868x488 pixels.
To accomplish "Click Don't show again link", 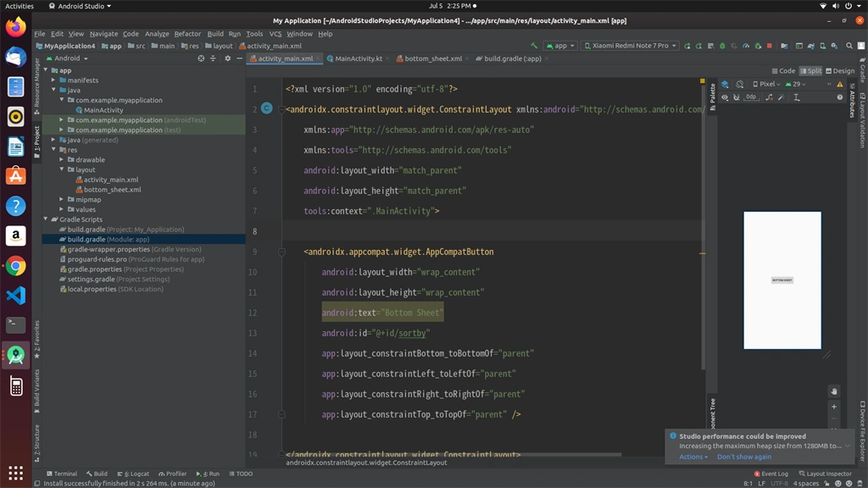I will coord(744,457).
